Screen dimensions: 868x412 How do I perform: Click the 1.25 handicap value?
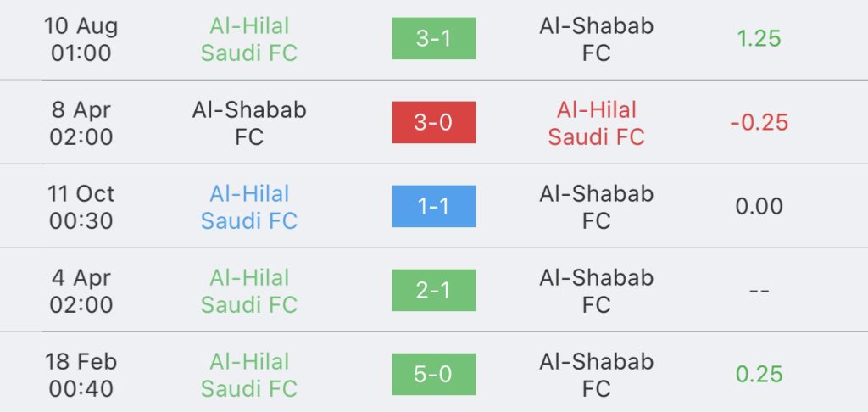[759, 39]
